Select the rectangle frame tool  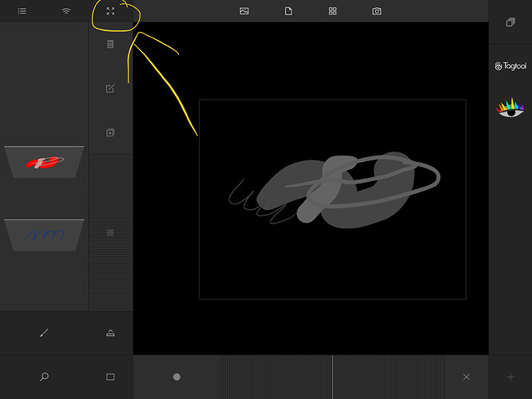[x=110, y=377]
